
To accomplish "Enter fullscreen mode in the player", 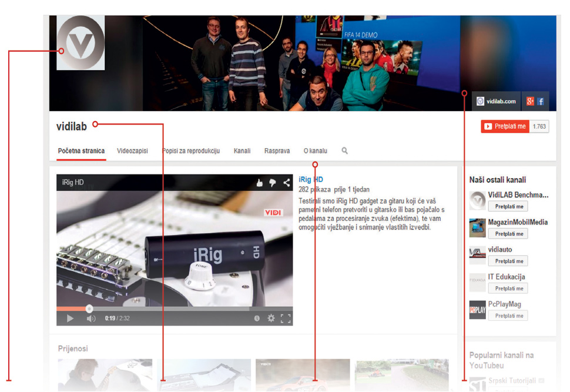I will pyautogui.click(x=286, y=319).
